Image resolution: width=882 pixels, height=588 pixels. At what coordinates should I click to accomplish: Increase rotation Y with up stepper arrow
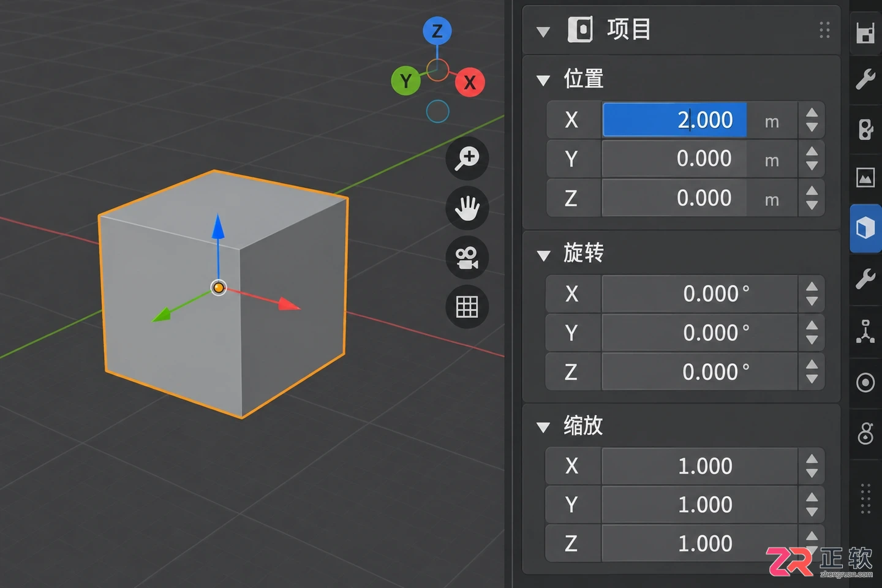click(x=812, y=325)
